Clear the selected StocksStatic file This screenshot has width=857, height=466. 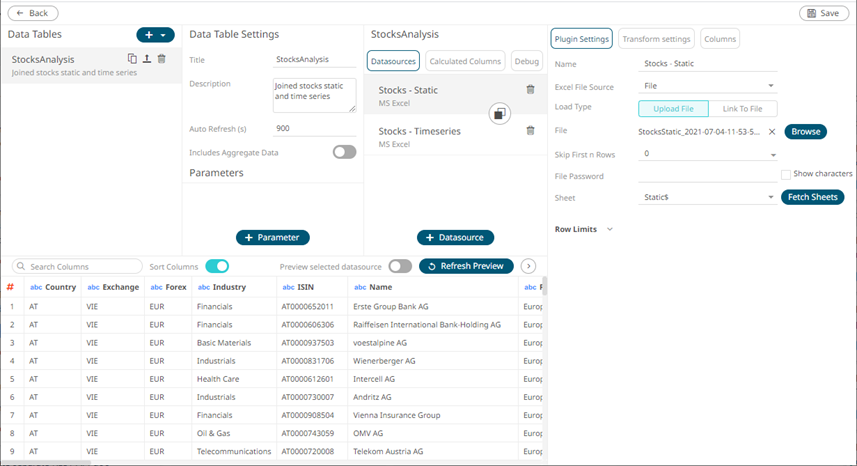pos(772,131)
